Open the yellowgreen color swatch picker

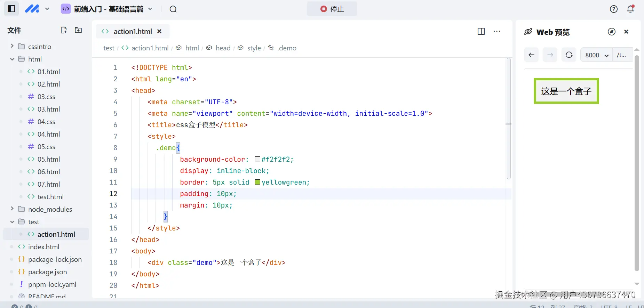257,182
